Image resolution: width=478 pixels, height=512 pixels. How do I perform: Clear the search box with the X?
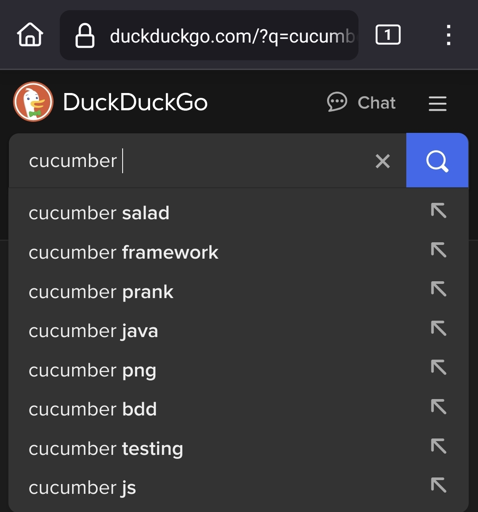pos(382,161)
